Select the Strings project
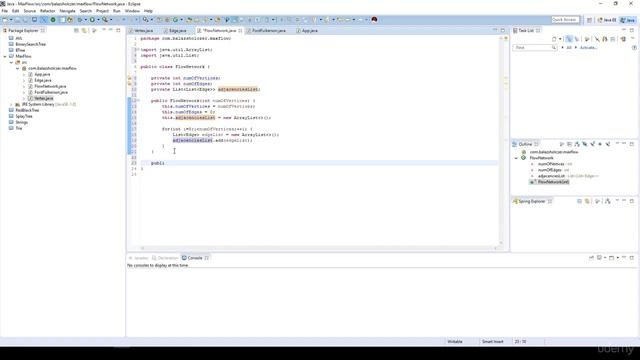 (21, 122)
